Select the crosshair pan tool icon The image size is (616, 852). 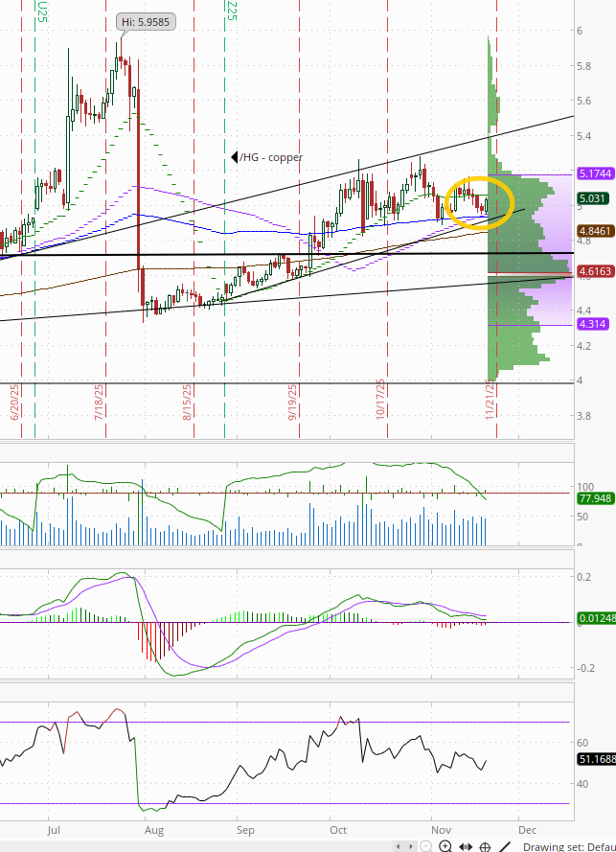click(485, 846)
